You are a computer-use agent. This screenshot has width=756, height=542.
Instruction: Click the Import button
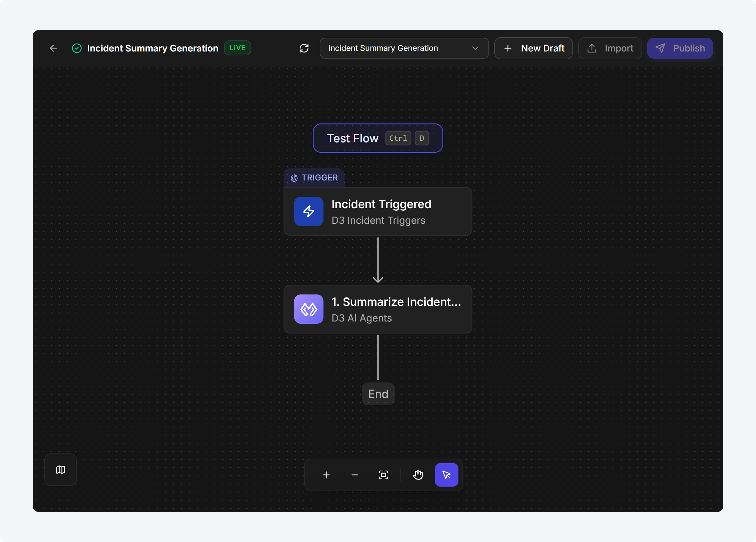point(610,48)
